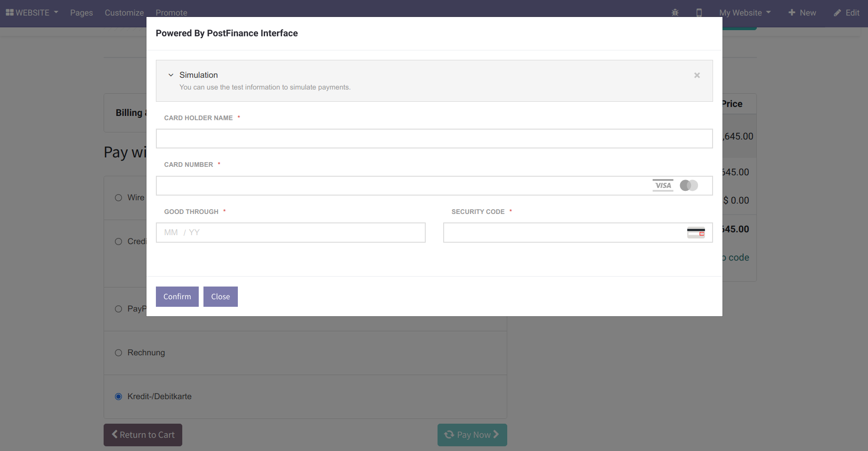This screenshot has width=868, height=451.
Task: Select the Kredit-/Debitkarte radio button
Action: point(119,396)
